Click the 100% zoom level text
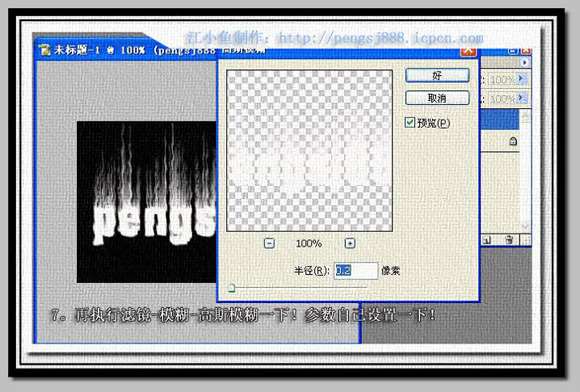The height and width of the screenshot is (392, 580). [309, 244]
